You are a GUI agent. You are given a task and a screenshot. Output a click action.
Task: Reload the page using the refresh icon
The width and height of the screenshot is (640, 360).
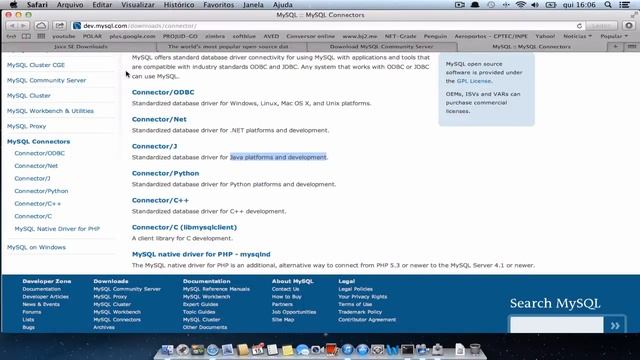(x=579, y=26)
